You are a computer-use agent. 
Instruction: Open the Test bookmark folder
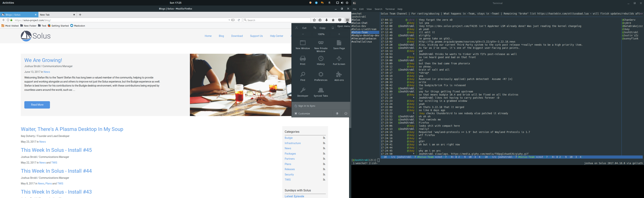point(42,25)
